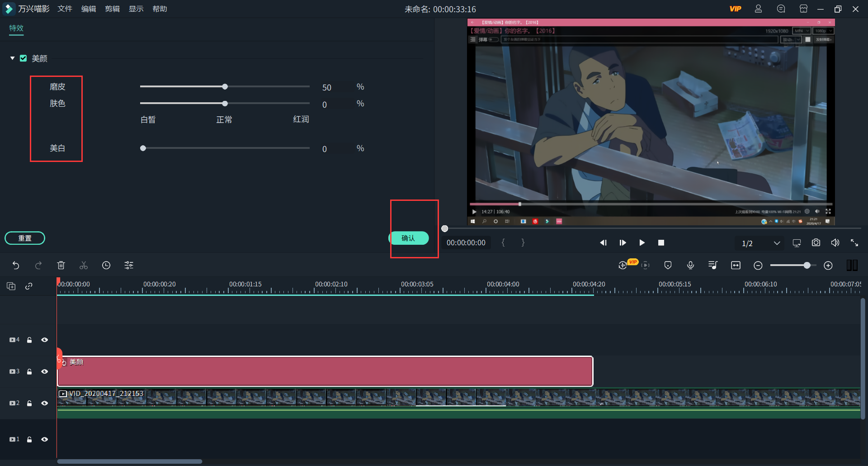
Task: Collapse the 美颜 section triangle
Action: (13, 58)
